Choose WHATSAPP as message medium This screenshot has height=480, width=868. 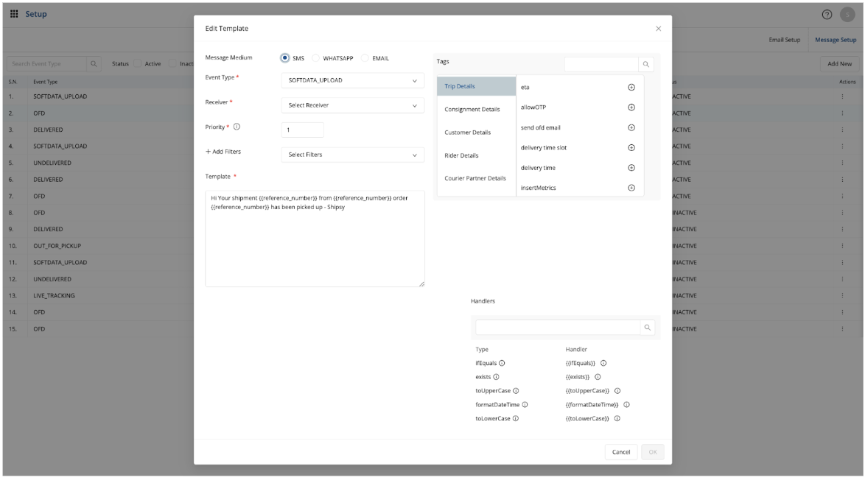coord(316,58)
